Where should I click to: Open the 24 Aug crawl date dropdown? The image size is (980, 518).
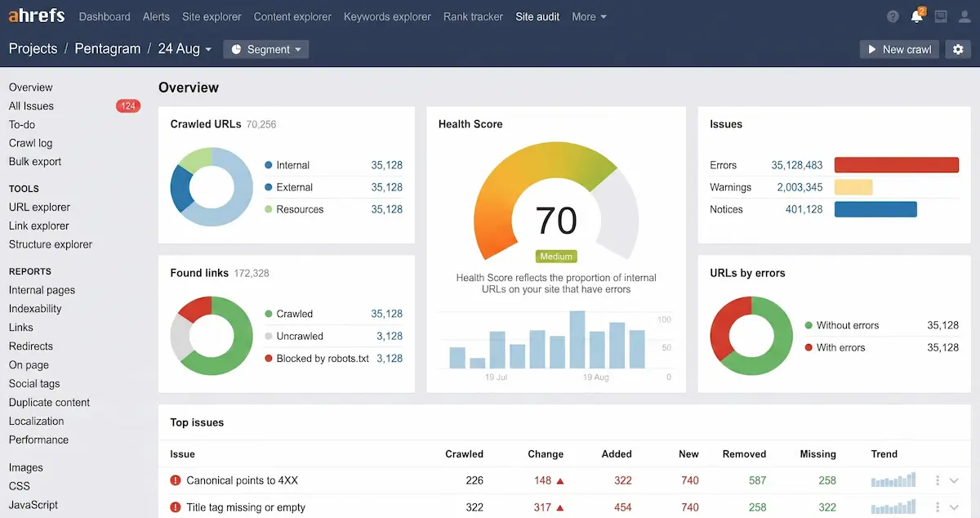click(x=185, y=49)
